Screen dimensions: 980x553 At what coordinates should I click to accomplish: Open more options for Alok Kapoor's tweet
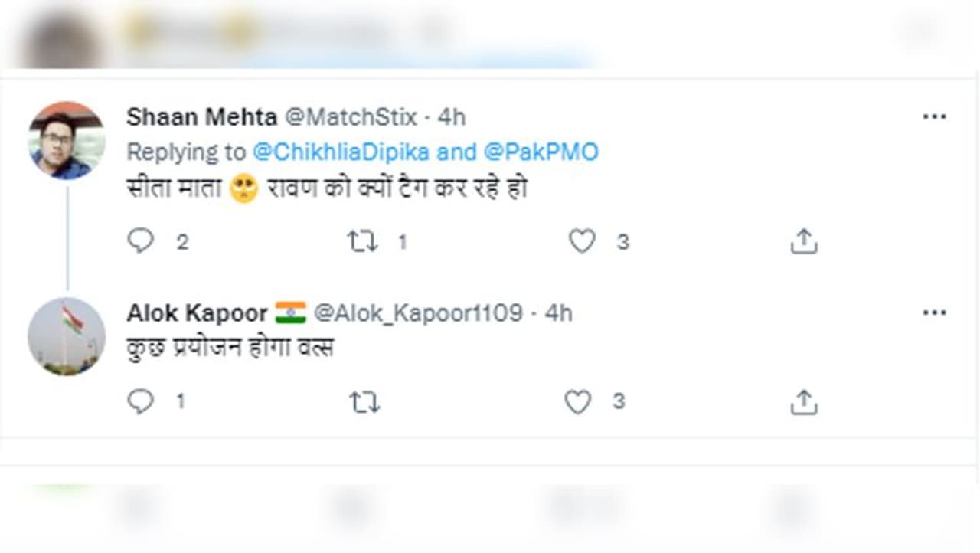(x=934, y=313)
